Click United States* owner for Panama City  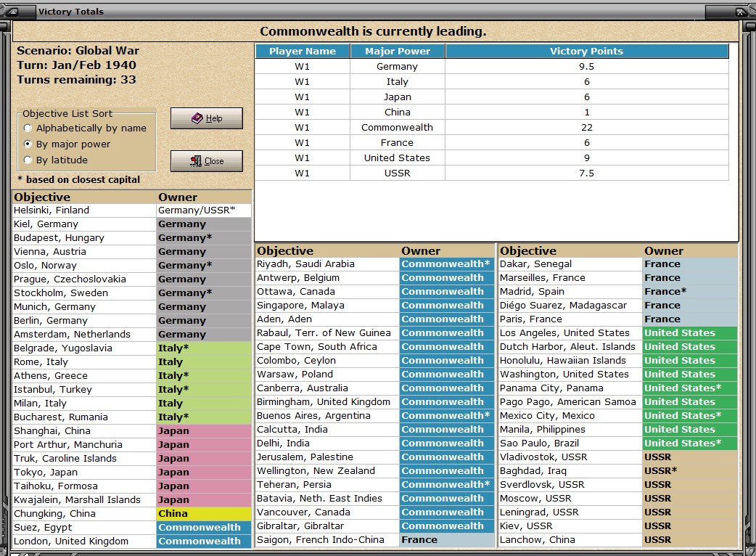690,388
